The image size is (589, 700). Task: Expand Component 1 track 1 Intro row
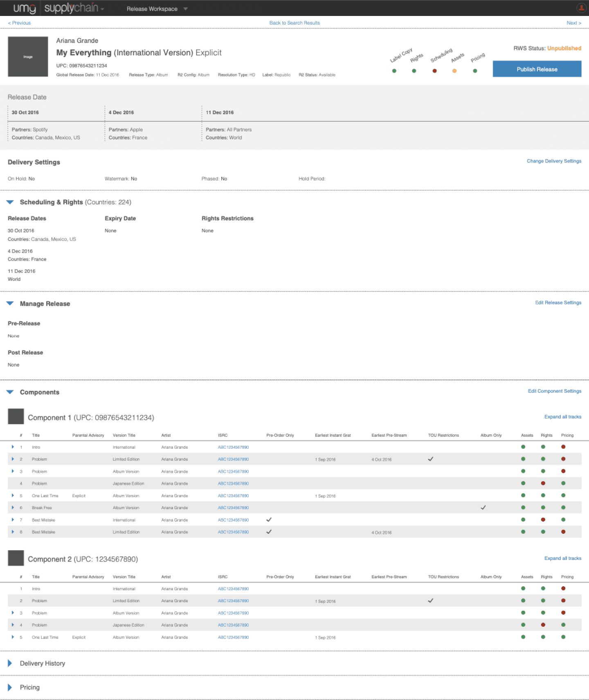[13, 447]
